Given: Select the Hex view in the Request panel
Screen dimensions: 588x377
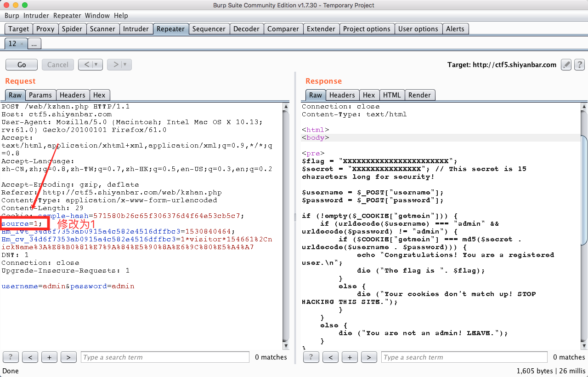Looking at the screenshot, I should [100, 95].
